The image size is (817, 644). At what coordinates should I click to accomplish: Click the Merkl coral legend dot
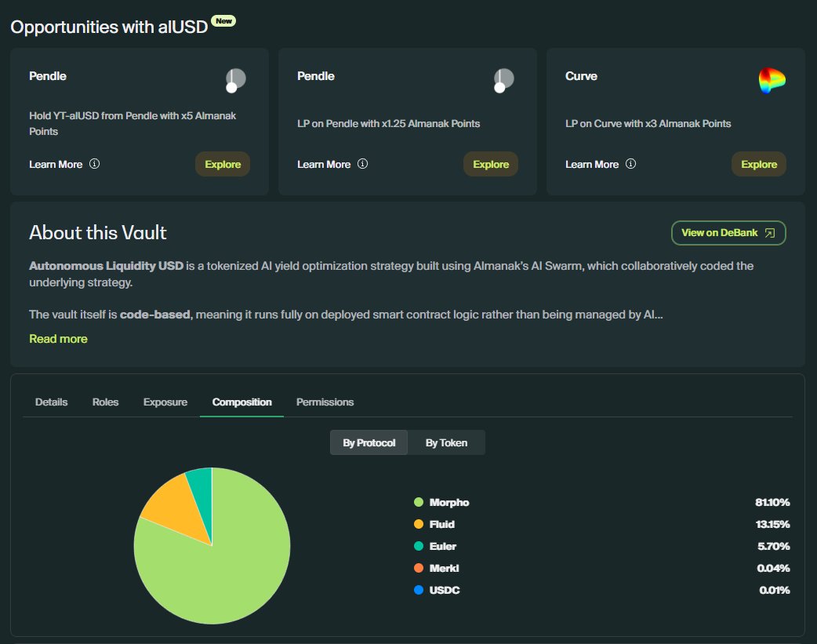coord(419,568)
